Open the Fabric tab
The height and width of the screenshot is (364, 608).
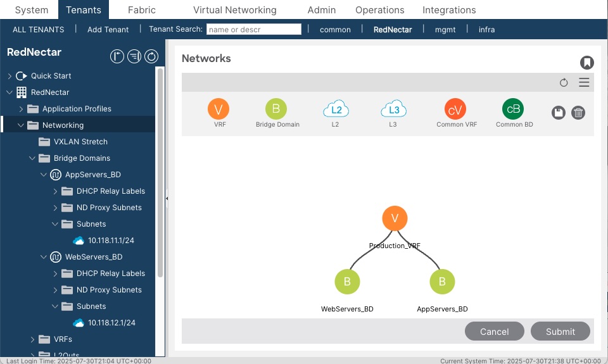[x=141, y=10]
